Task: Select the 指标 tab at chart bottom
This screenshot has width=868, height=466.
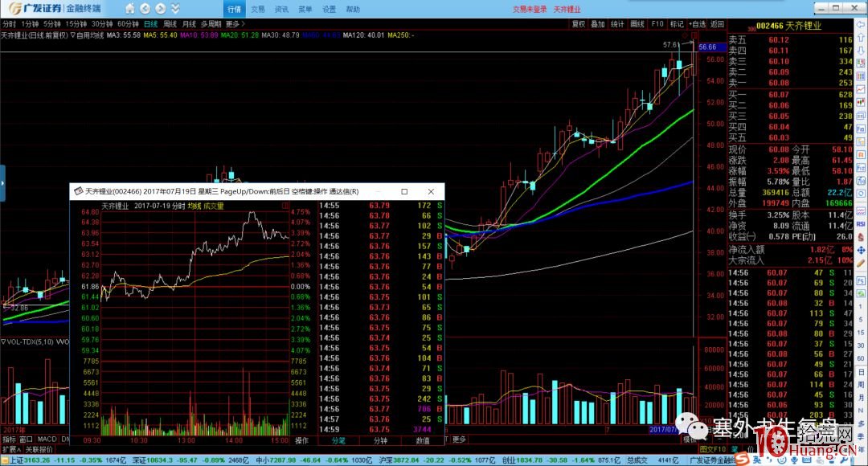Action: pos(9,439)
